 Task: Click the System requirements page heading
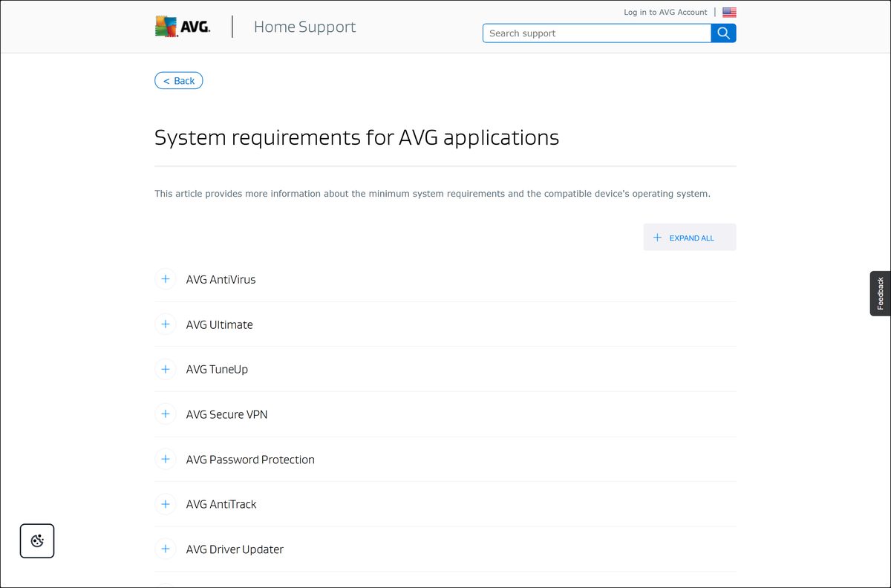[356, 137]
